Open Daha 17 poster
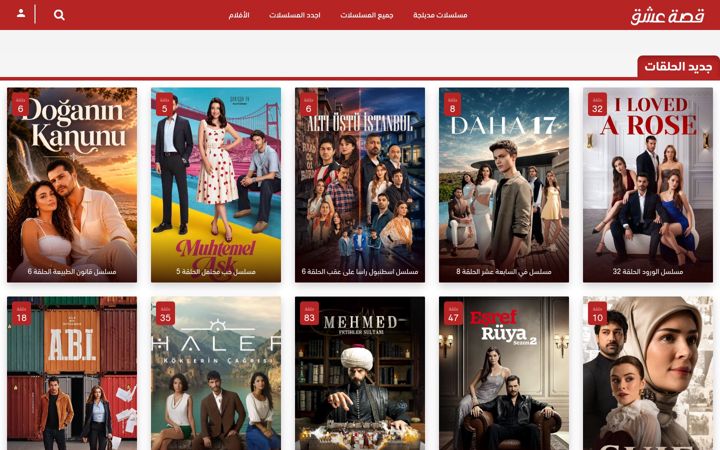The height and width of the screenshot is (450, 720). [x=504, y=185]
